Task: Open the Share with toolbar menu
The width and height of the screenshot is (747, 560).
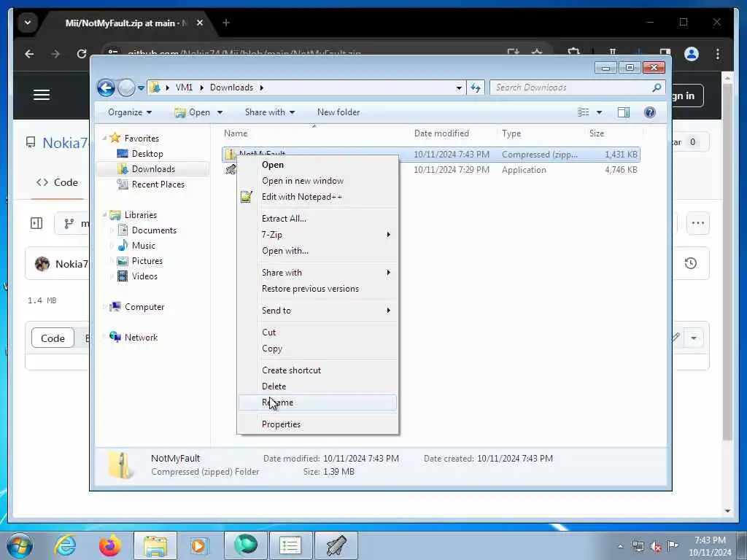Action: (270, 112)
